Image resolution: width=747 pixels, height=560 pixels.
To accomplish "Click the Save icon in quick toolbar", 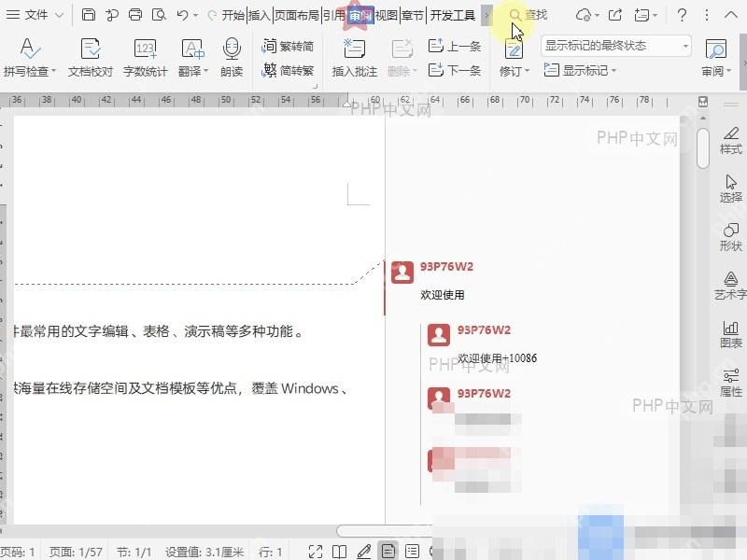I will point(88,15).
